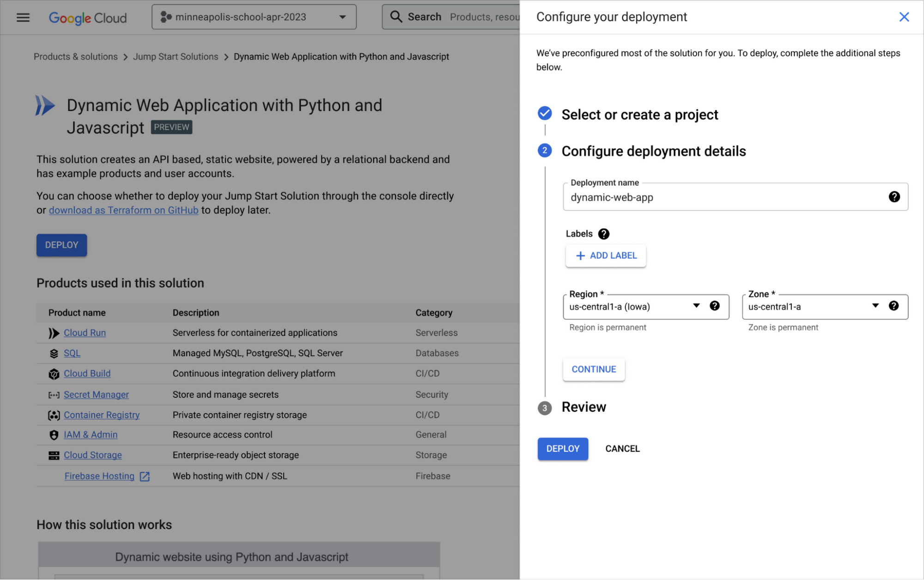The image size is (924, 580).
Task: Click download as Terraform on GitHub link
Action: click(123, 209)
